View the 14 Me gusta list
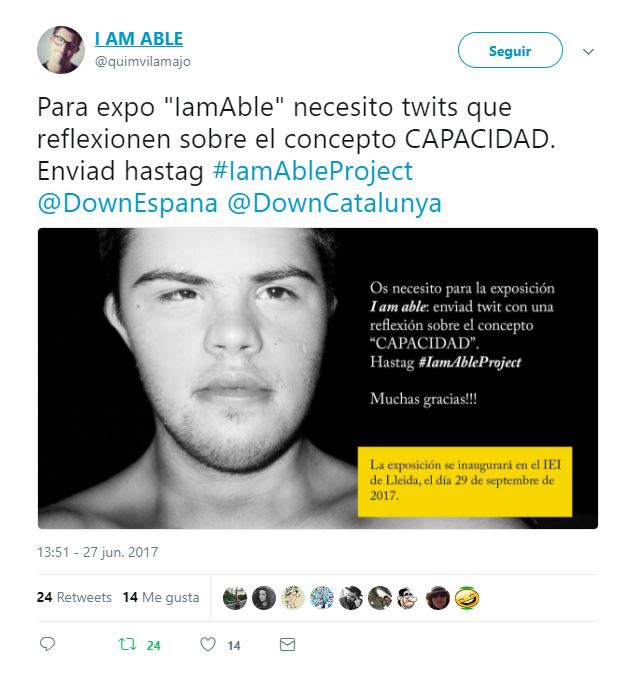The width and height of the screenshot is (634, 679). [x=161, y=597]
